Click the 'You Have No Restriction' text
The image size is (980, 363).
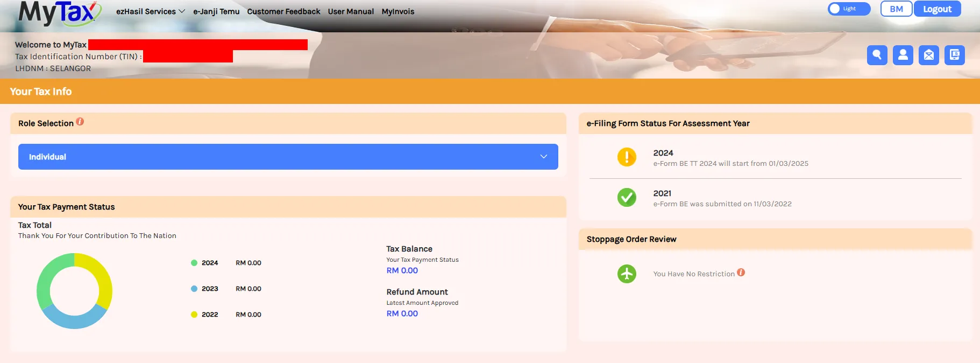click(x=694, y=274)
